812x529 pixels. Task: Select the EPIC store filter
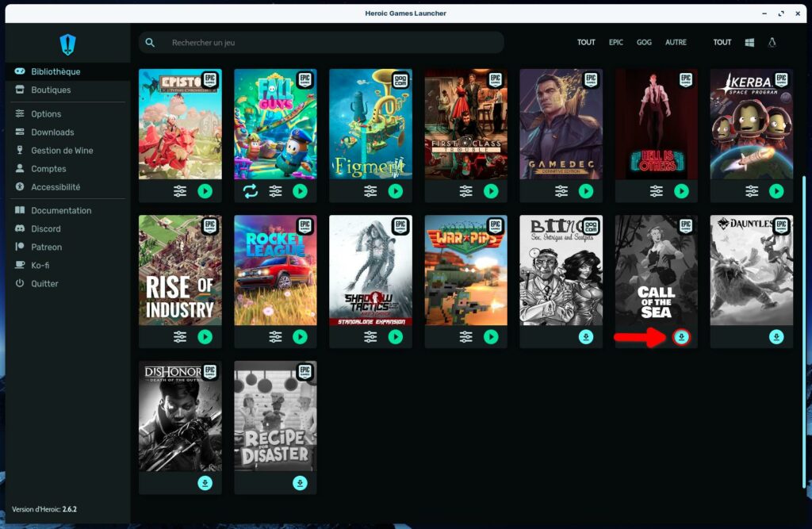click(x=616, y=43)
